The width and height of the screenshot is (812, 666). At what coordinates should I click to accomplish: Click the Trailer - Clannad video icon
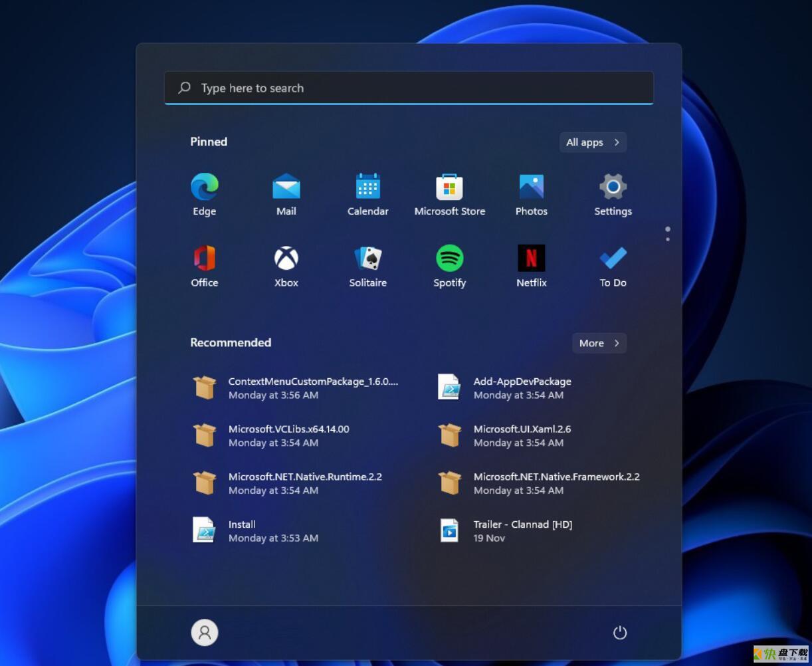[450, 530]
